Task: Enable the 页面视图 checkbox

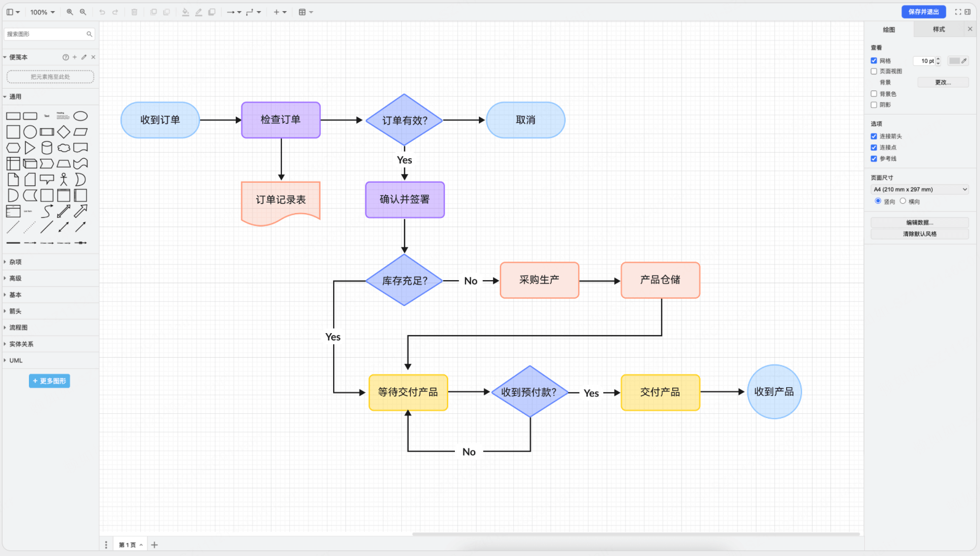Action: click(874, 71)
